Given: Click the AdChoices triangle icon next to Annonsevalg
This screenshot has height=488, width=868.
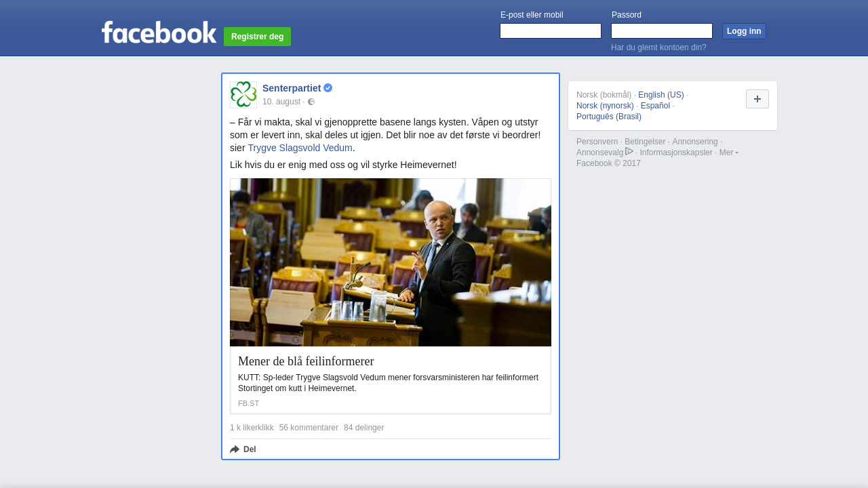Looking at the screenshot, I should coord(629,152).
